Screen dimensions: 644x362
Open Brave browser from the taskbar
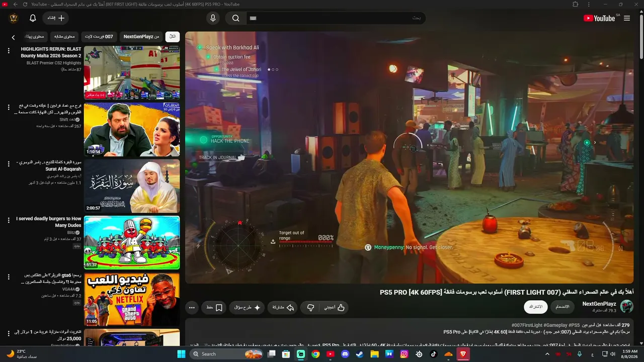(463, 354)
